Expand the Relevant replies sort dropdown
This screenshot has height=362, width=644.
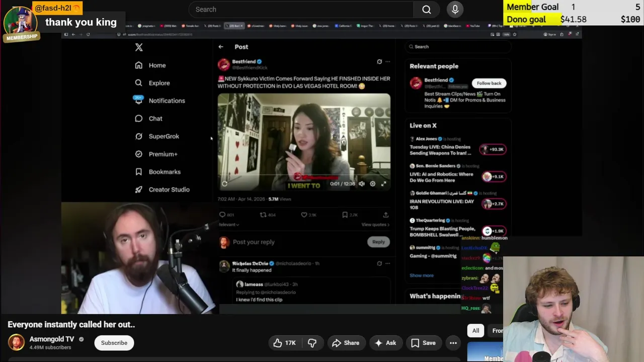pos(229,225)
